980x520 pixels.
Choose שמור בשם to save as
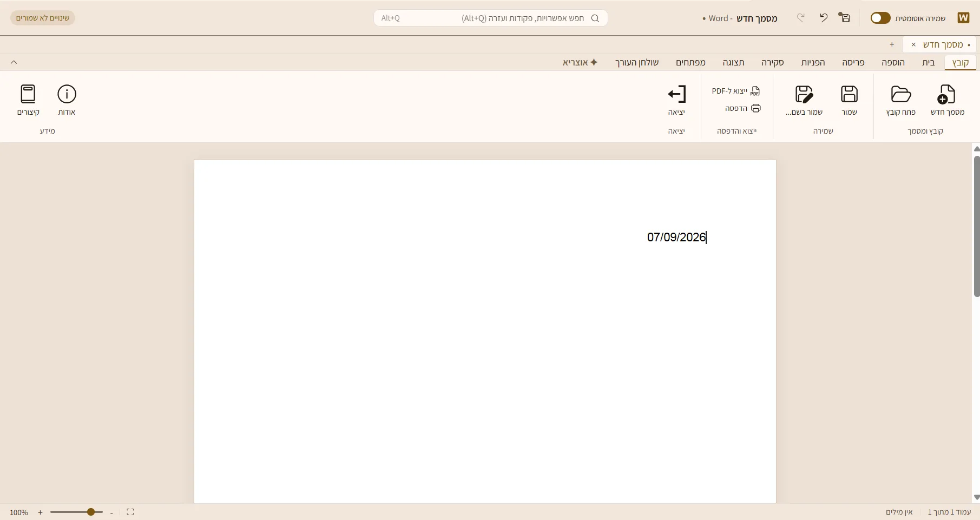click(x=804, y=100)
